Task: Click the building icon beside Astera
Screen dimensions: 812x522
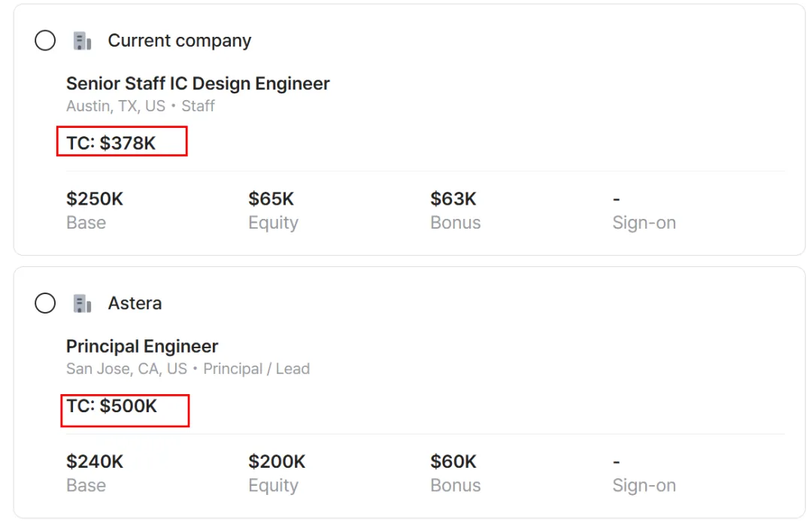Action: [x=83, y=303]
